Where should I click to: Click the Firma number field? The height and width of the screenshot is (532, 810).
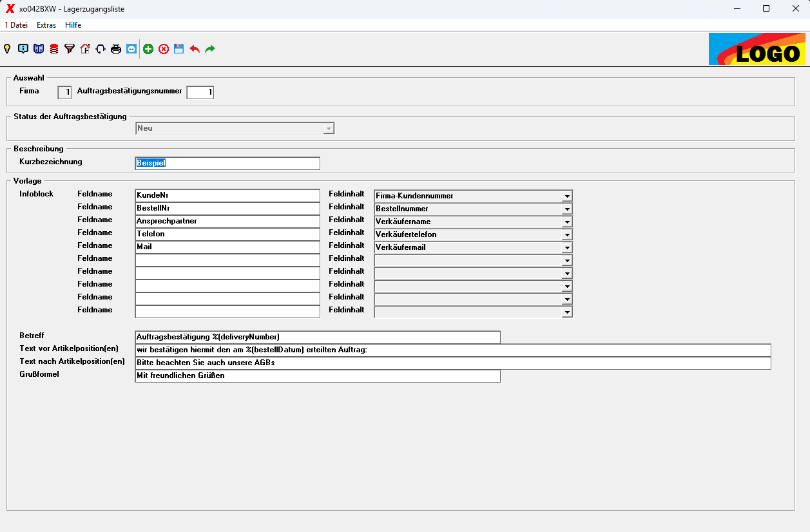click(64, 93)
